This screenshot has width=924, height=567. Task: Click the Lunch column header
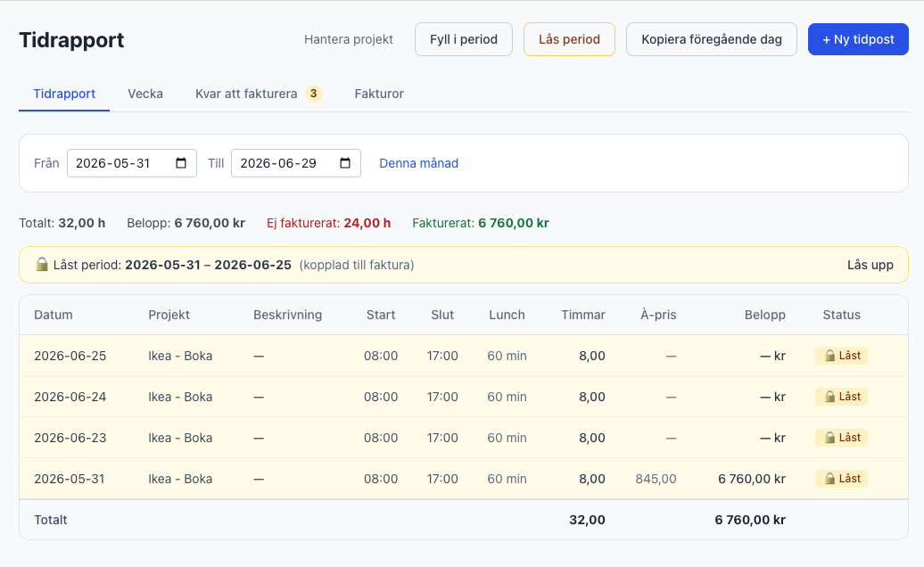tap(507, 315)
